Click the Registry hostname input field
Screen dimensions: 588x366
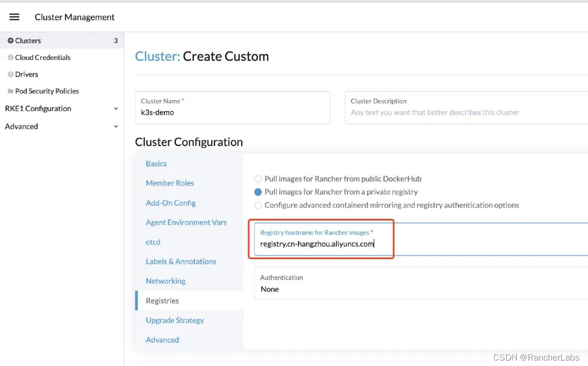coord(419,244)
